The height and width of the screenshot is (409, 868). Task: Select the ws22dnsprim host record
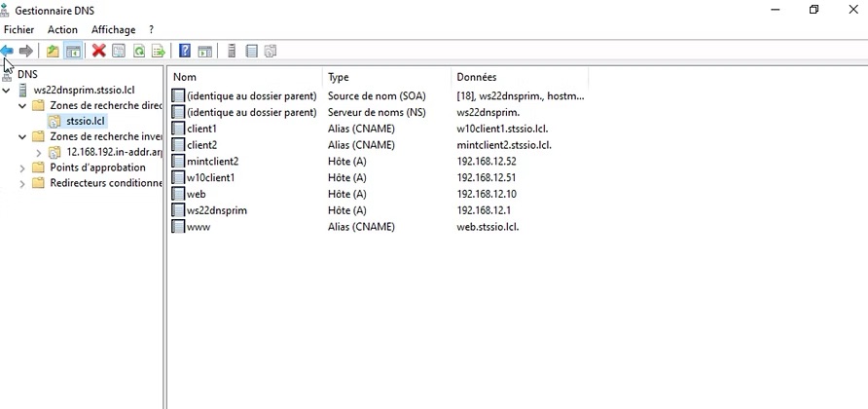pos(380,210)
